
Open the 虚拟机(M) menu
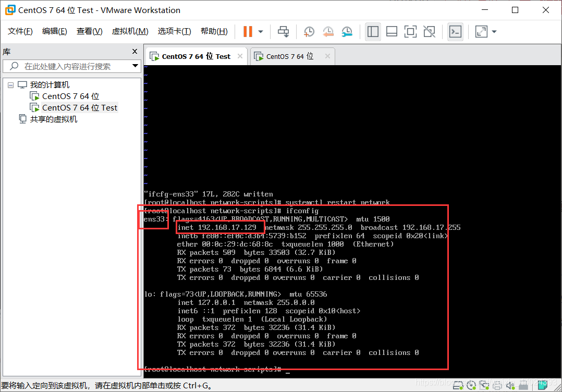tap(130, 31)
